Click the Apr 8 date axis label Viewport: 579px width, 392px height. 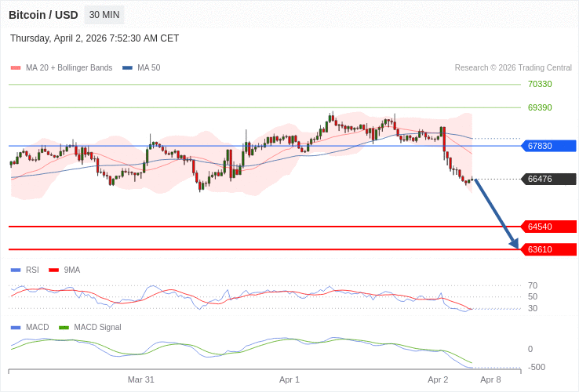click(x=490, y=379)
